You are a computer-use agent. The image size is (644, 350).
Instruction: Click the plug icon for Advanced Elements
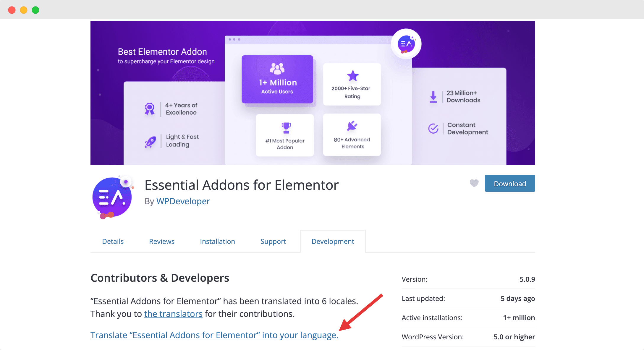pos(352,126)
